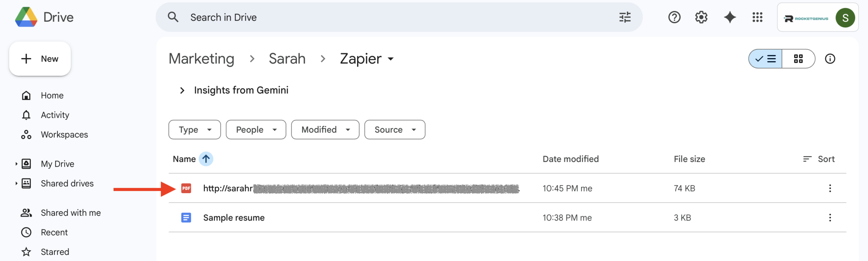Click the Activity bell icon

(27, 115)
